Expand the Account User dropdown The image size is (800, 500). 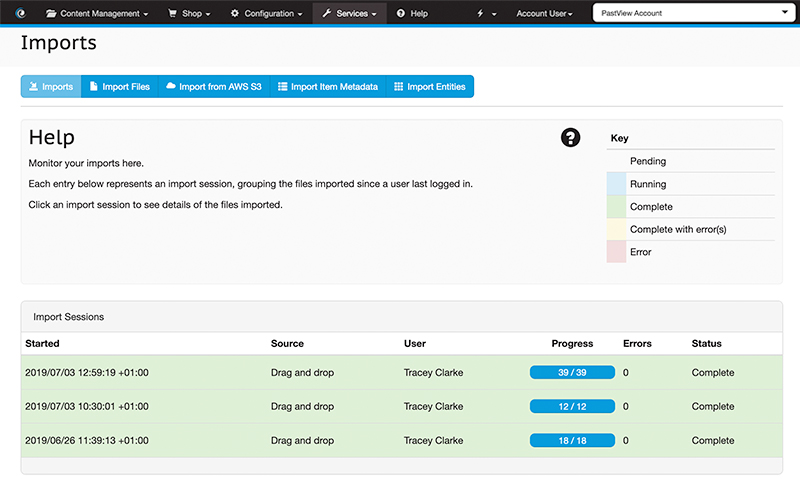coord(544,13)
